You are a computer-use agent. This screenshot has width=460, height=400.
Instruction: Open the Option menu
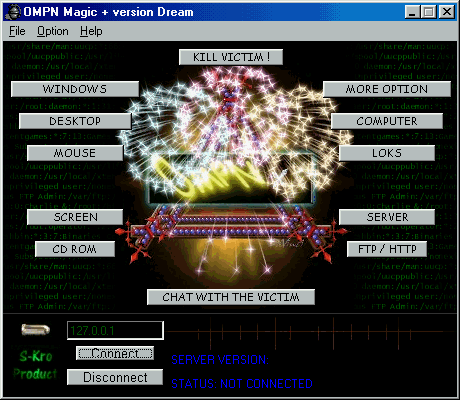pos(53,31)
